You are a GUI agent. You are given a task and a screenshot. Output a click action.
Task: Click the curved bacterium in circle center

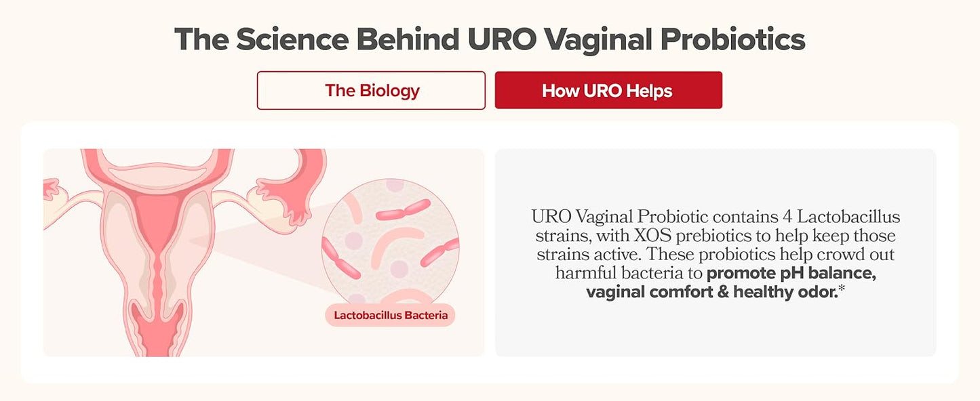tap(395, 245)
